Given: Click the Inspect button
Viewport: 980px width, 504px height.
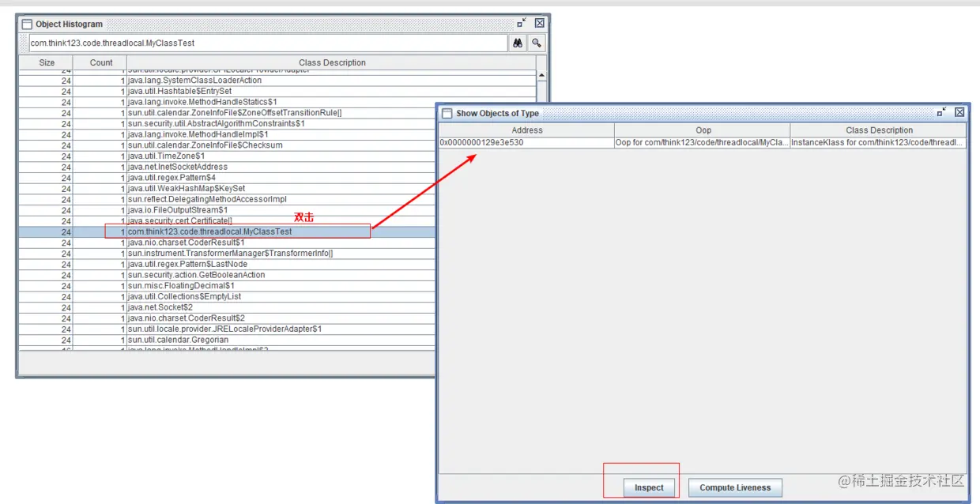Looking at the screenshot, I should [x=649, y=487].
